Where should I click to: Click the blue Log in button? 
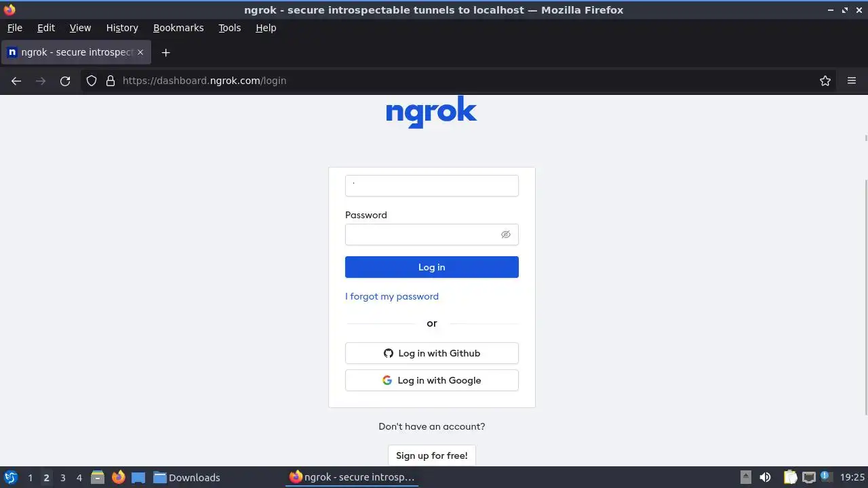click(x=432, y=267)
